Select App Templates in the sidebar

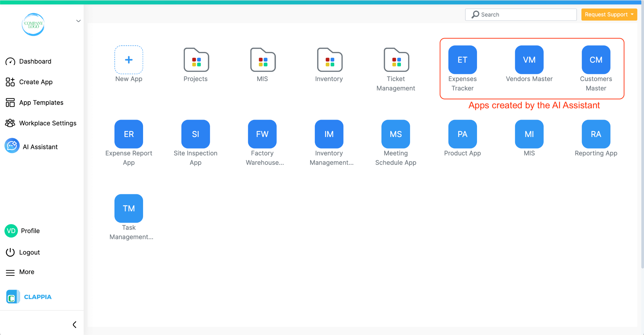tap(41, 102)
